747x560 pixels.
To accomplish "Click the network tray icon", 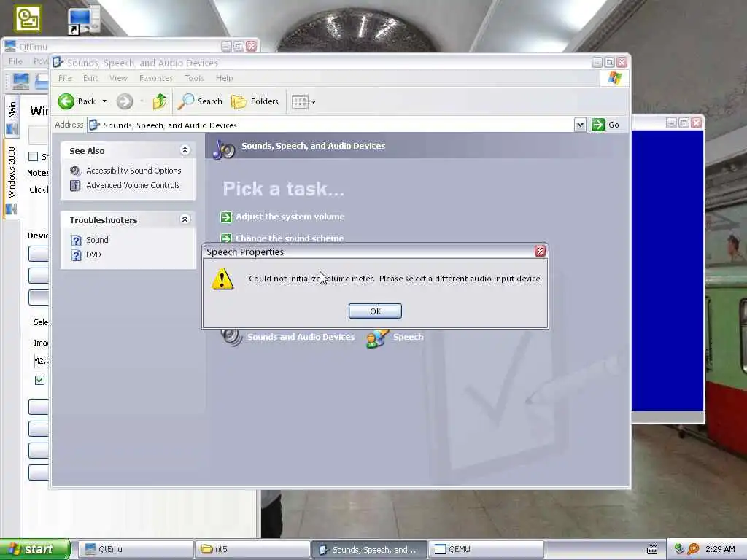I will coord(679,550).
